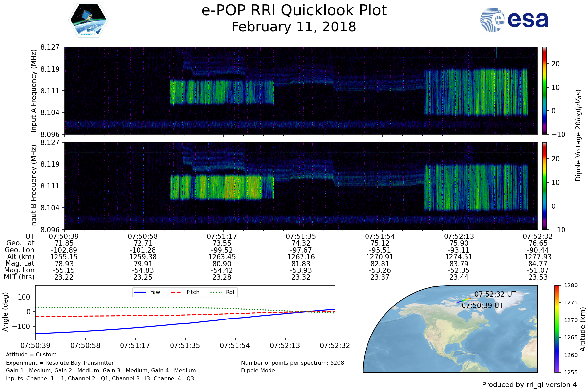Click the Input B dipole voltage colorbar
588x392 pixels.
point(544,186)
